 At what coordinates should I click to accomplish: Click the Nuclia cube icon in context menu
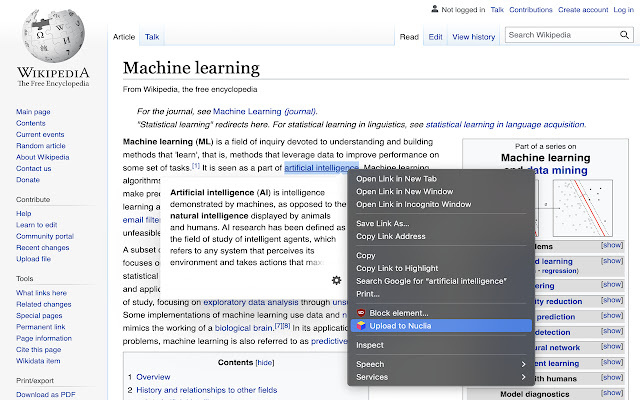[x=361, y=326]
